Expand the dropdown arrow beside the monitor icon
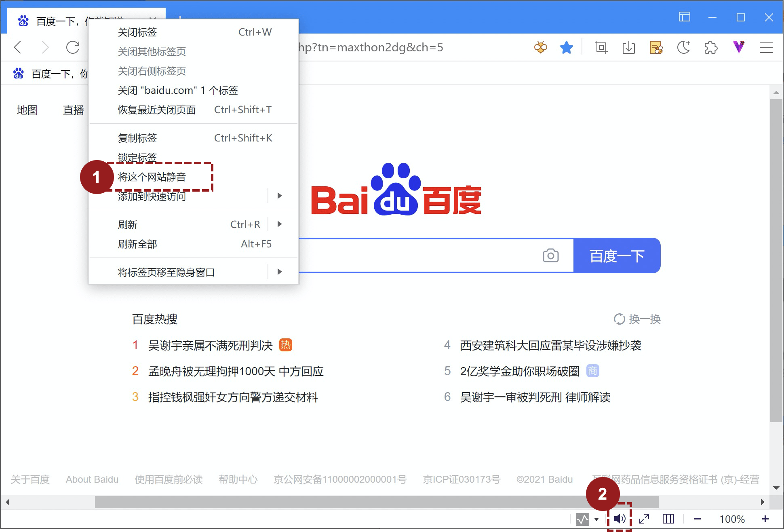 pyautogui.click(x=596, y=519)
